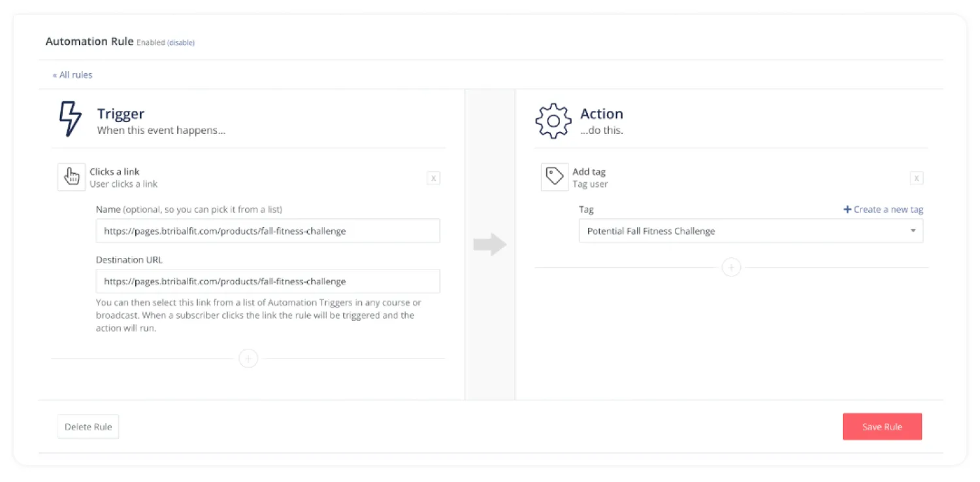980x482 pixels.
Task: Click the lightning bolt Trigger icon
Action: 71,119
